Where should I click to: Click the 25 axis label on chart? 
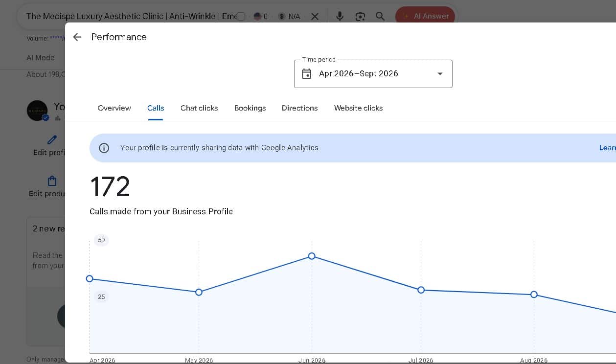101,297
